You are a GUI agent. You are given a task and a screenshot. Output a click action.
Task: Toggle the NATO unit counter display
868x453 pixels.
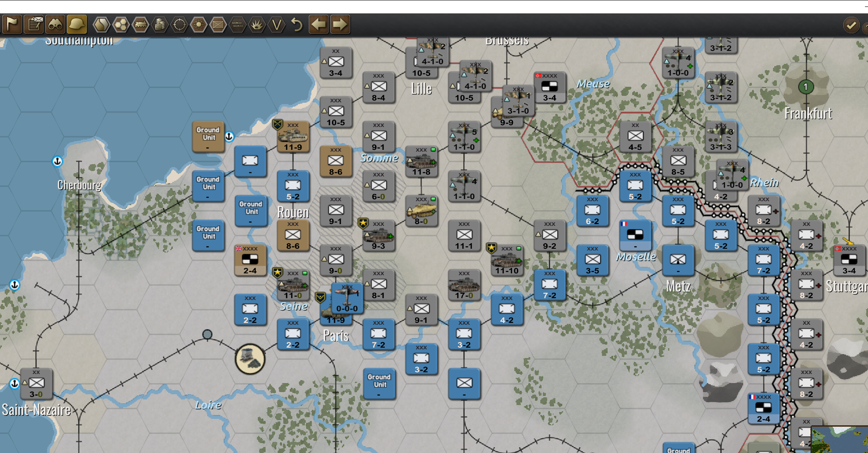pos(218,25)
